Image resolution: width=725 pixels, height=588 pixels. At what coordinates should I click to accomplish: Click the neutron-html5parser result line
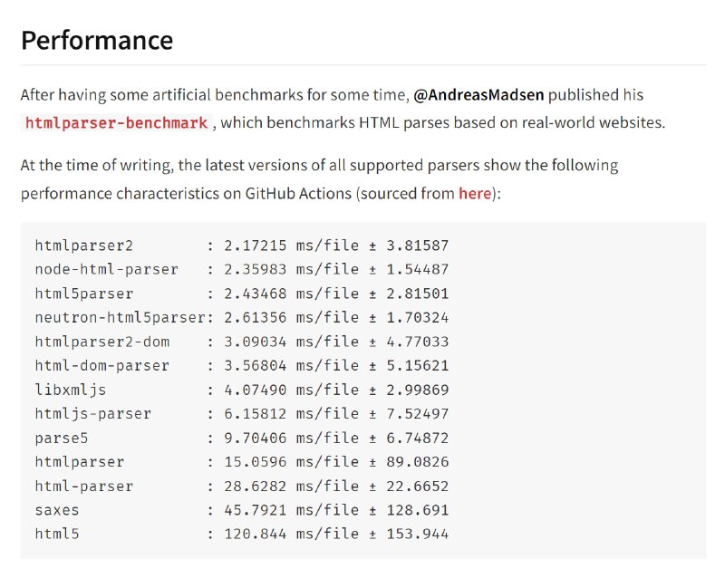(x=242, y=318)
